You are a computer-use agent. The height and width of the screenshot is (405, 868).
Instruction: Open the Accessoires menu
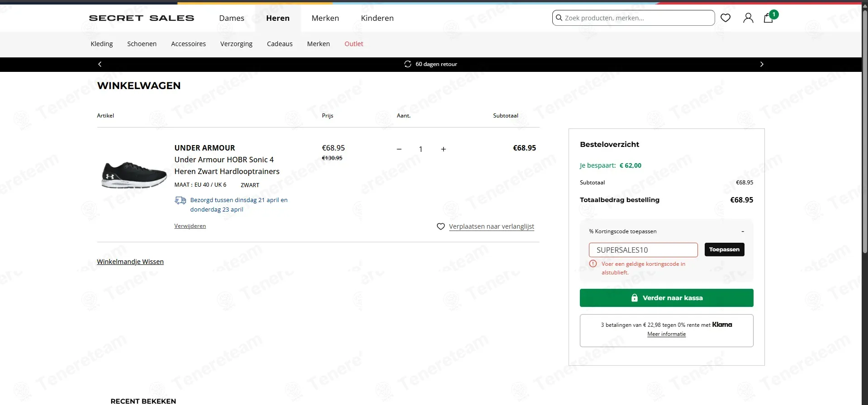pyautogui.click(x=189, y=44)
